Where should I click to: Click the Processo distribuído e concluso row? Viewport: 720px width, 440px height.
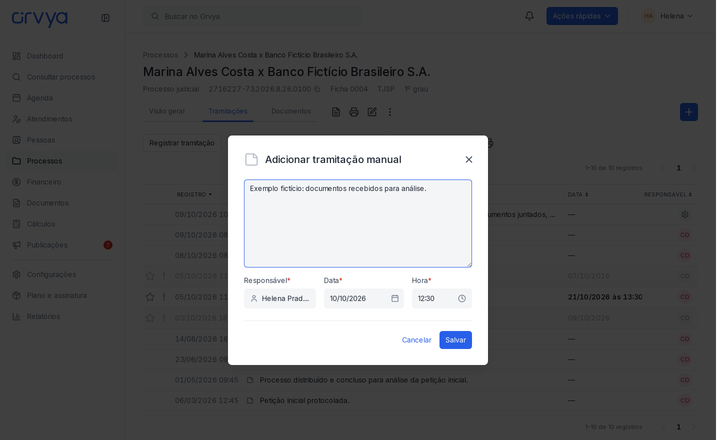coord(420,380)
